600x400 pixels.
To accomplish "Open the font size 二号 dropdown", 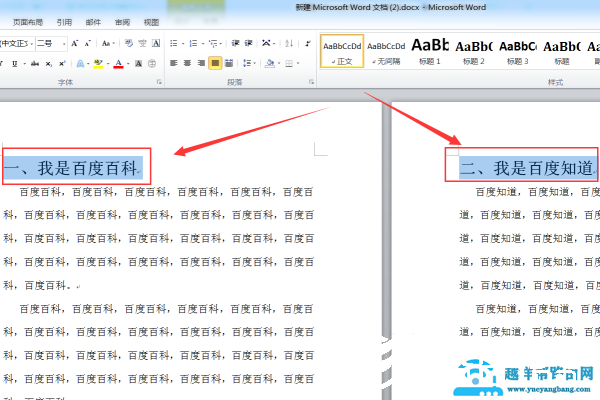I will [64, 44].
